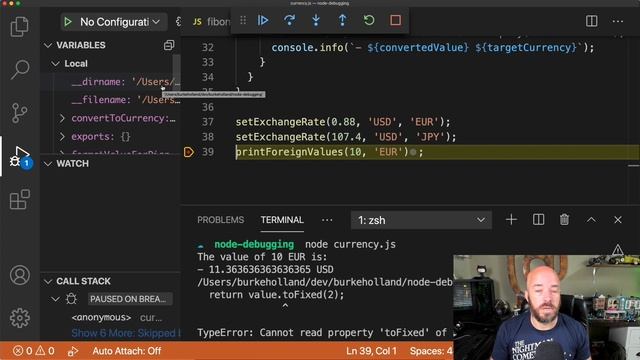The height and width of the screenshot is (360, 640).
Task: Open the Manage gear menu
Action: coord(20,318)
